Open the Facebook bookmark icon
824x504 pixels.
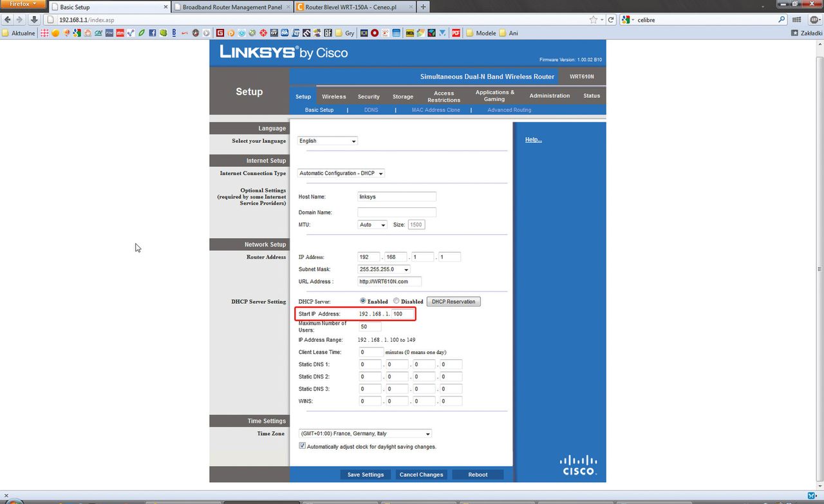(152, 33)
